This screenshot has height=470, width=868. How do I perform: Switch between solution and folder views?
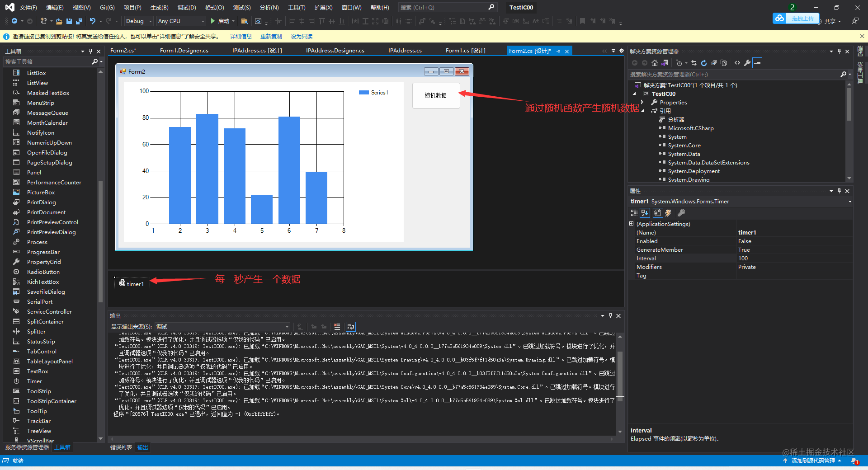pos(665,63)
